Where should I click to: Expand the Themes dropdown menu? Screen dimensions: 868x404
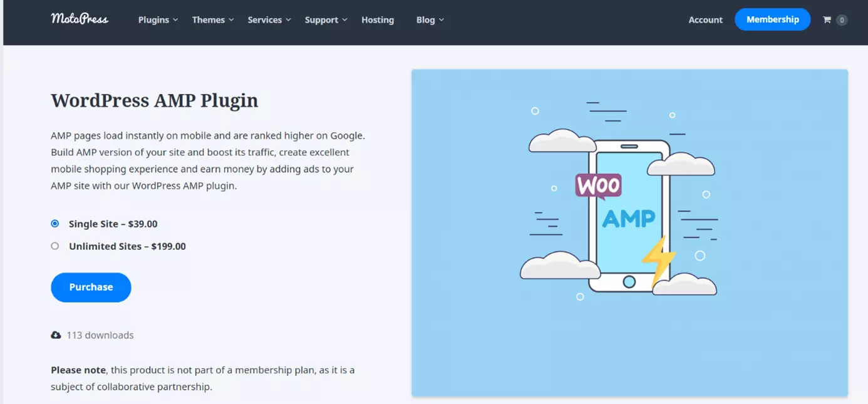click(x=212, y=20)
